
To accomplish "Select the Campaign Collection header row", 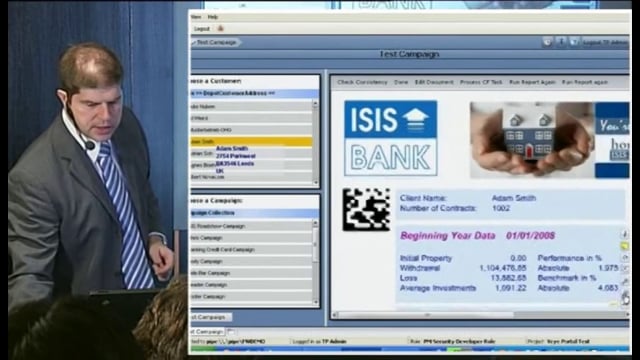I will [x=255, y=213].
